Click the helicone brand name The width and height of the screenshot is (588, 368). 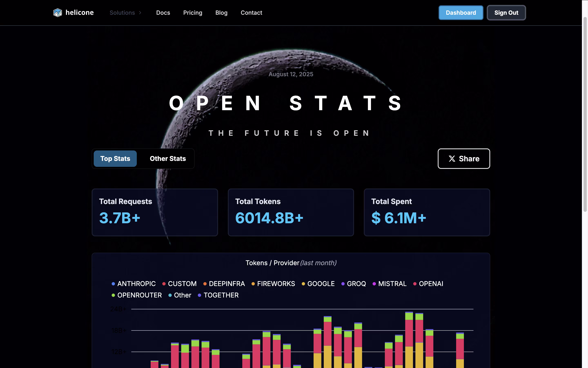(79, 13)
